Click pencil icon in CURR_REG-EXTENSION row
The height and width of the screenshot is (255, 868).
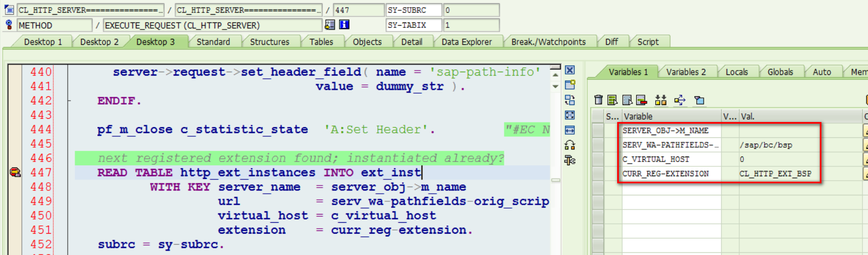(x=865, y=173)
